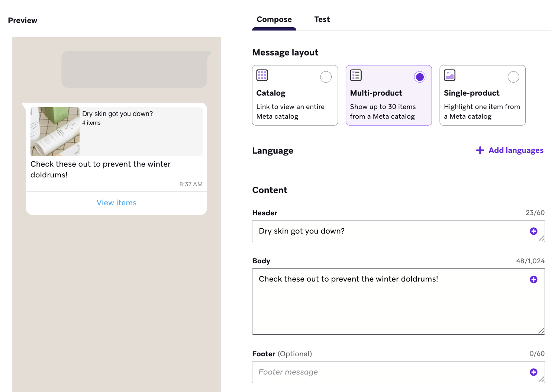Click the plus icon in Body field
The height and width of the screenshot is (392, 558).
pyautogui.click(x=533, y=280)
